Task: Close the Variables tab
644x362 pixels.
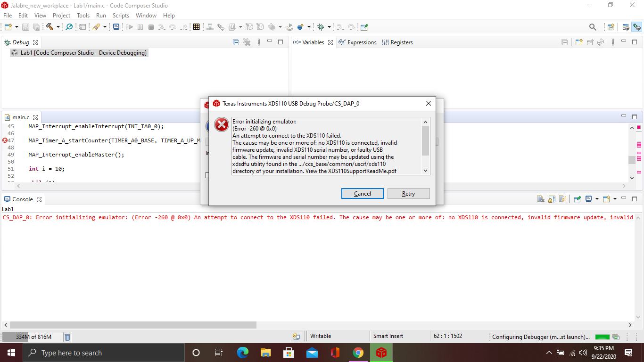Action: coord(330,42)
